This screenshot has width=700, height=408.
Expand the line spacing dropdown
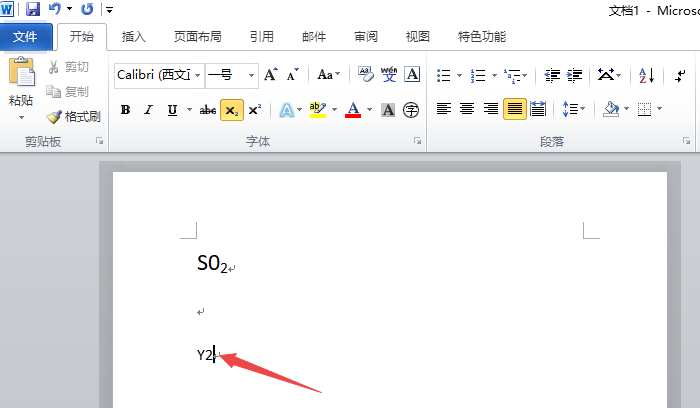tap(583, 109)
